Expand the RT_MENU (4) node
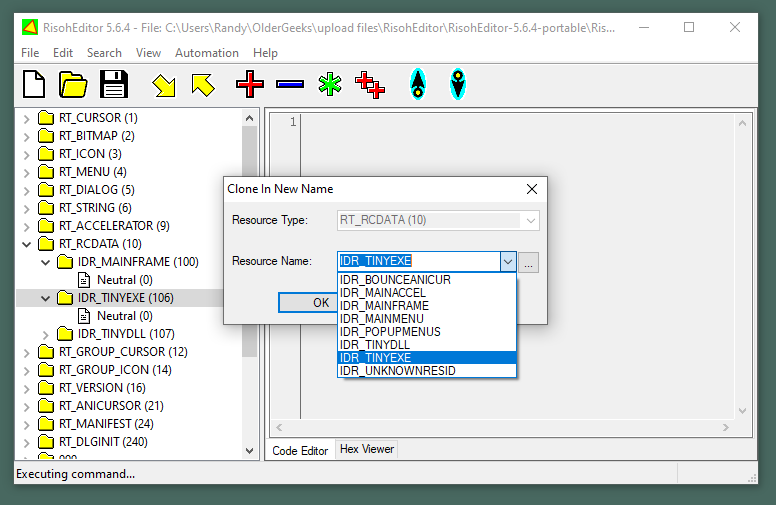The width and height of the screenshot is (776, 505). [27, 172]
